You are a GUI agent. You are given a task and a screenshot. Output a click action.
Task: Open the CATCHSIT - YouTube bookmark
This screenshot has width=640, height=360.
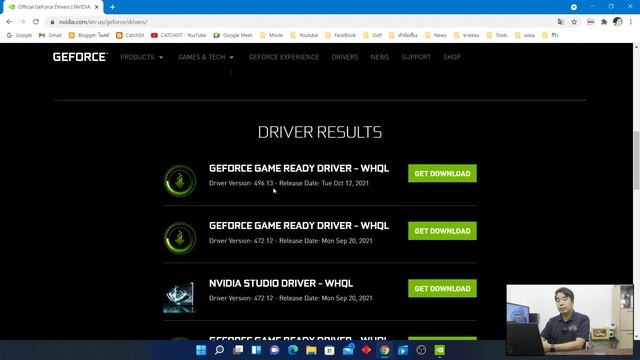(179, 36)
